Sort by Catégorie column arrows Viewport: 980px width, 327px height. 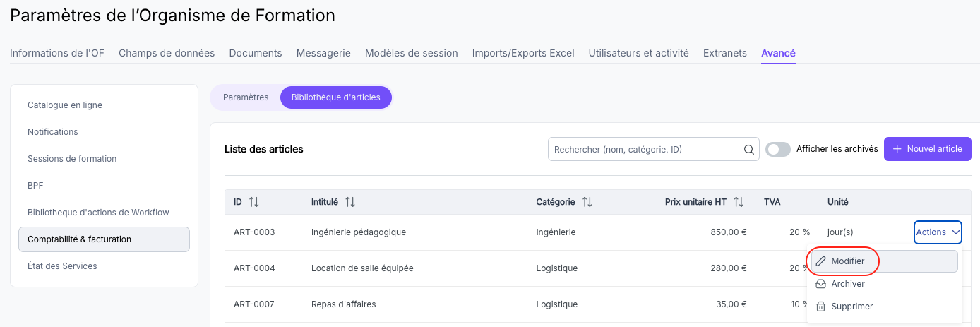click(x=587, y=202)
